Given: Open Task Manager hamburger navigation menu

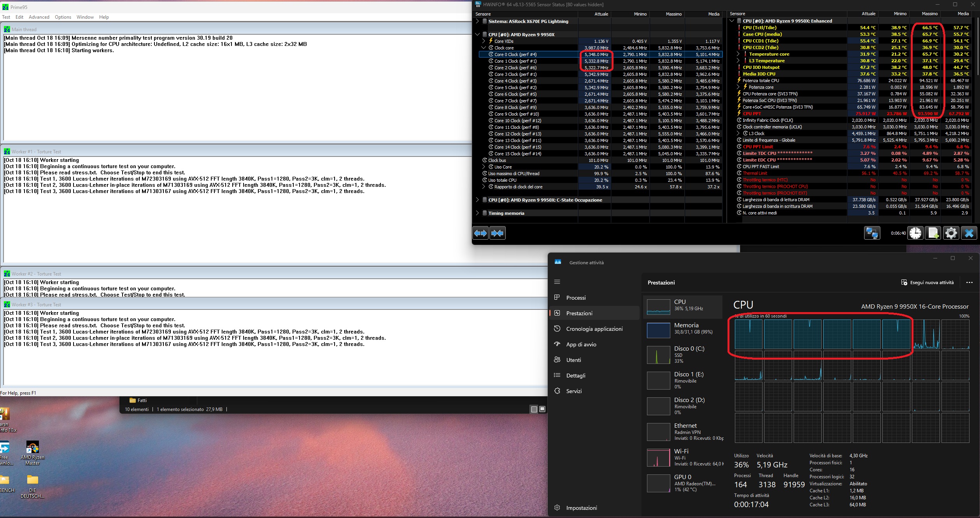Looking at the screenshot, I should click(x=557, y=282).
